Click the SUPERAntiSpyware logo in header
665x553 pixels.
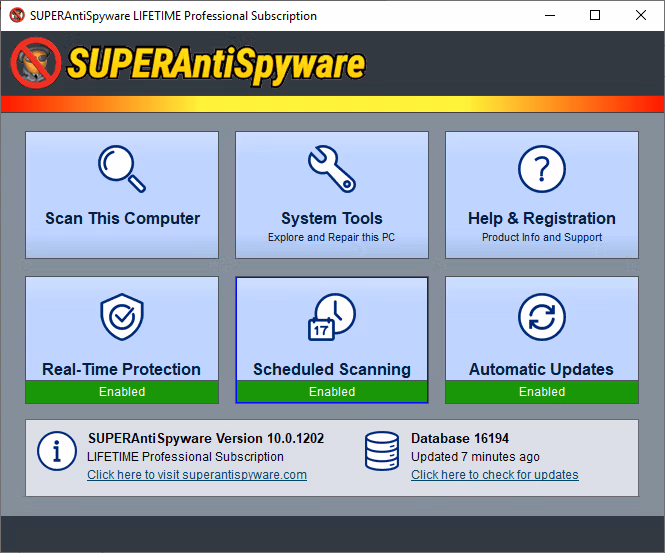point(188,64)
